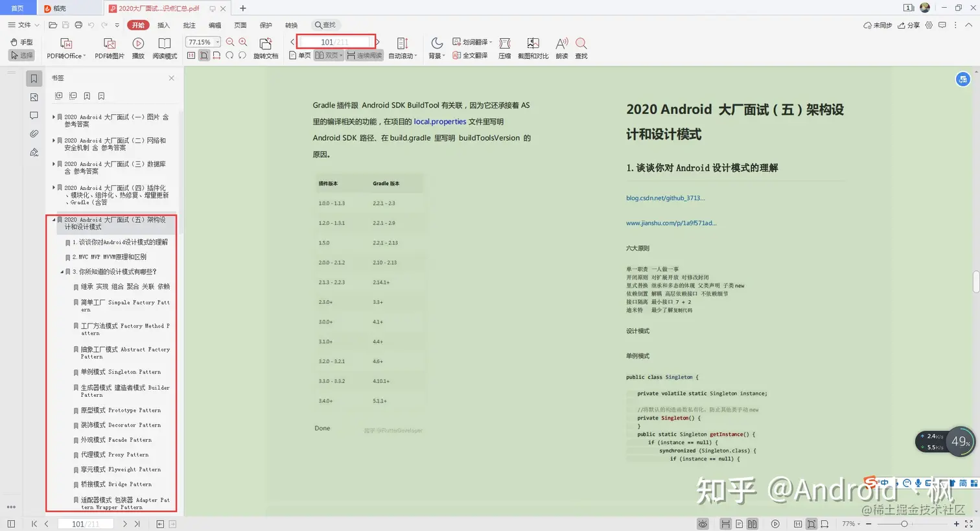This screenshot has height=531, width=980.
Task: Expand bookmark 大厂面试（二）网络和安全机制
Action: [x=54, y=141]
